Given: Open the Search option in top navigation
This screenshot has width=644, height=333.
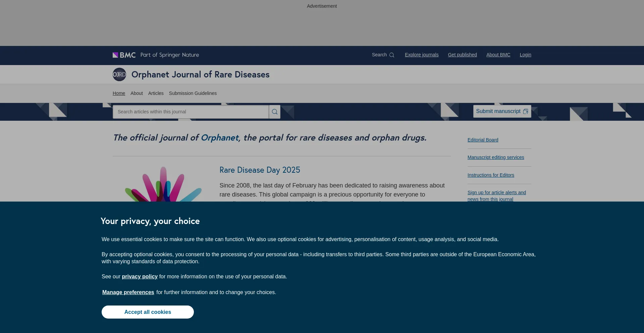Looking at the screenshot, I should click(x=383, y=55).
